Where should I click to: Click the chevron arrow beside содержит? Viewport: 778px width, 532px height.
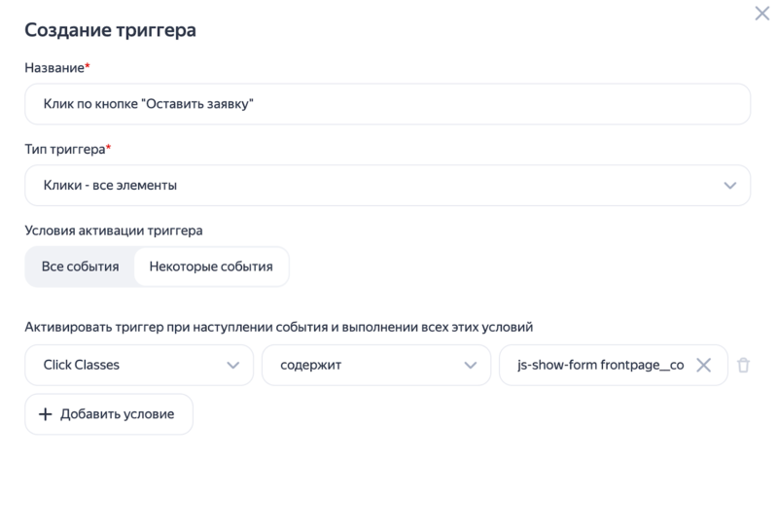pos(471,366)
